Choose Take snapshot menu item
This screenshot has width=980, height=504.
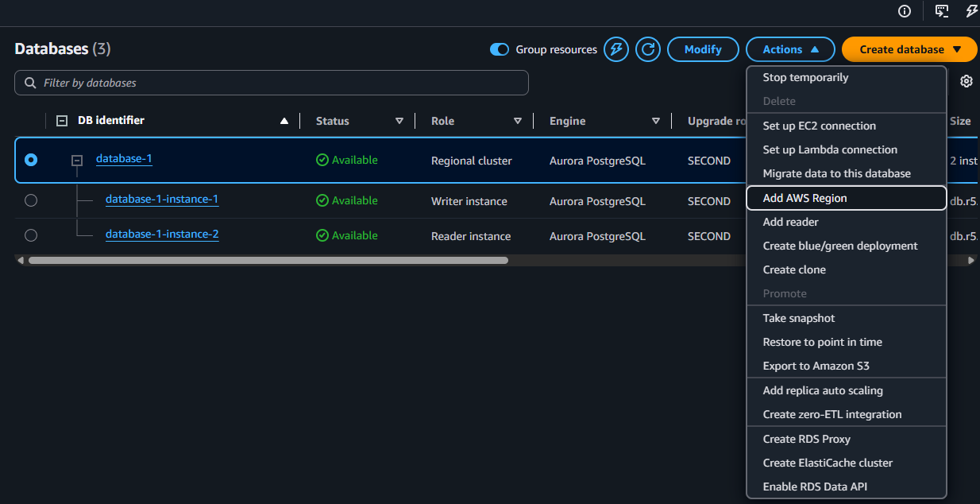pos(847,318)
